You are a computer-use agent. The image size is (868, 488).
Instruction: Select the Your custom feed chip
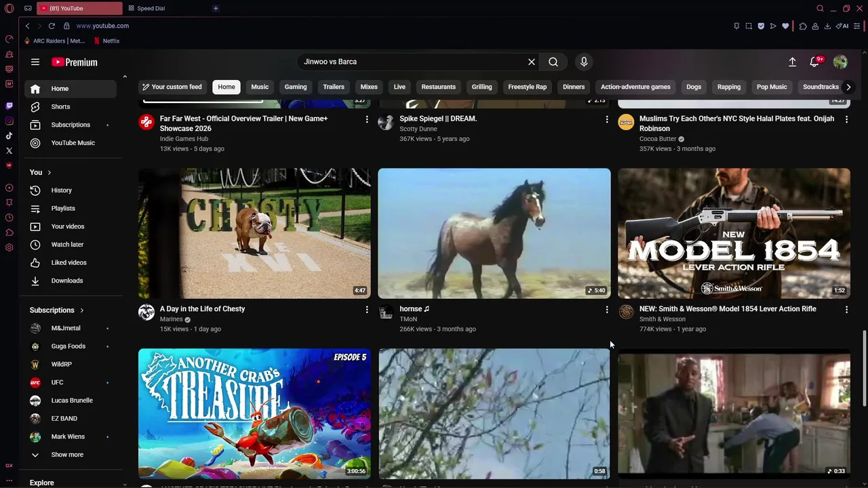(172, 87)
